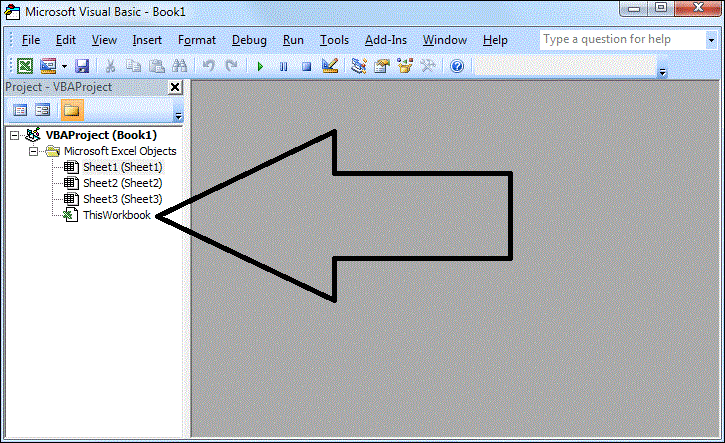Open the File menu
Image resolution: width=725 pixels, height=443 pixels.
[x=31, y=40]
